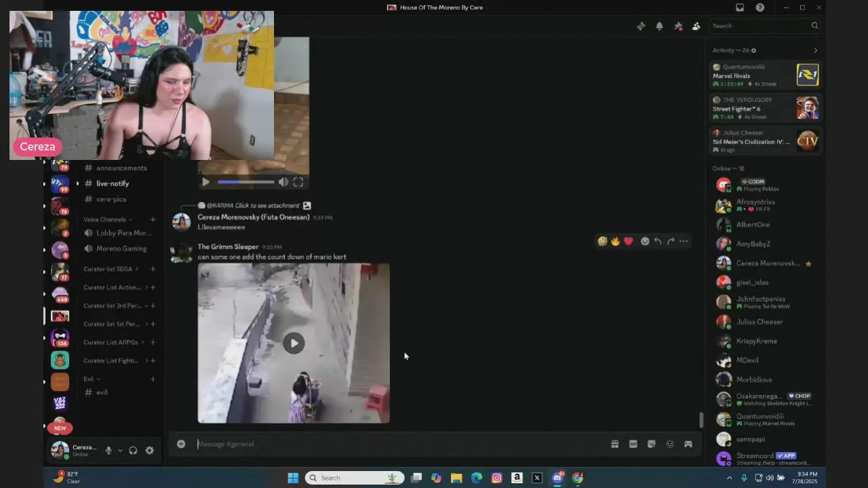Open File Explorer from taskbar
The image size is (868, 488).
(x=456, y=478)
